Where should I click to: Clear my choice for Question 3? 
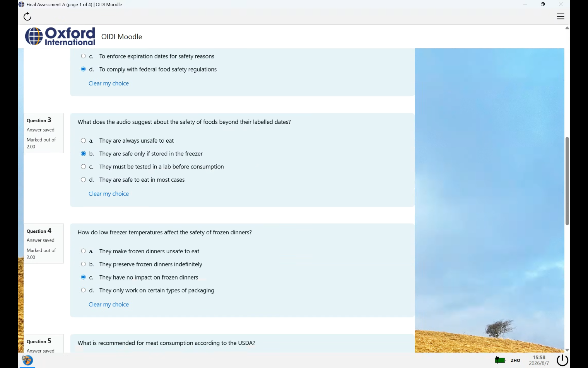click(x=109, y=194)
